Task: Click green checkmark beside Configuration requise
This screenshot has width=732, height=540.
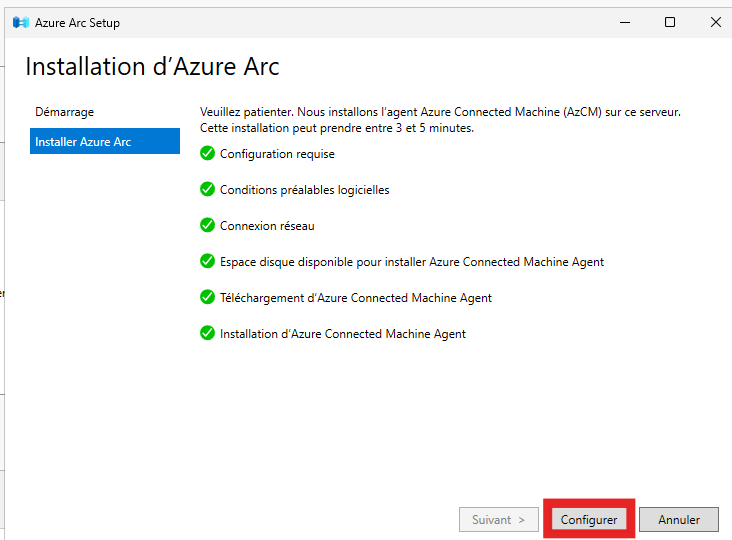Action: coord(207,153)
